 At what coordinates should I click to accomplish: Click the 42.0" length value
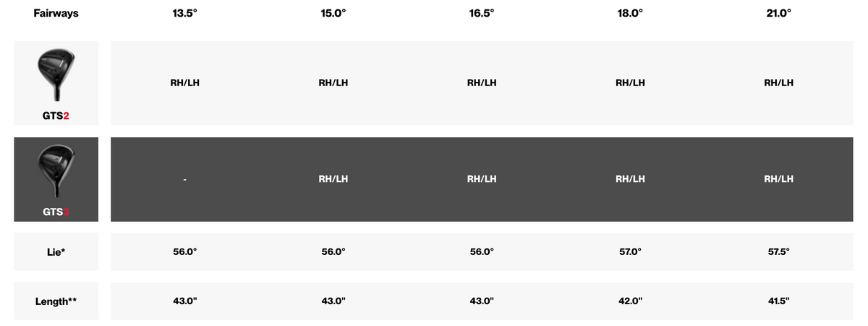630,301
